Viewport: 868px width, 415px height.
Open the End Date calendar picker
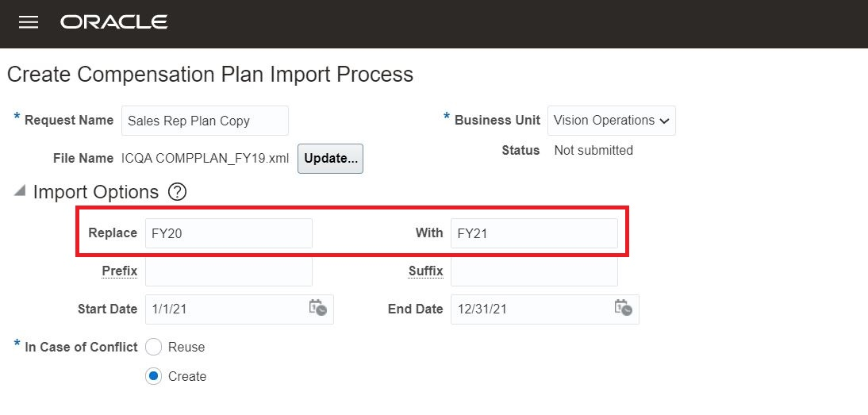pos(623,308)
